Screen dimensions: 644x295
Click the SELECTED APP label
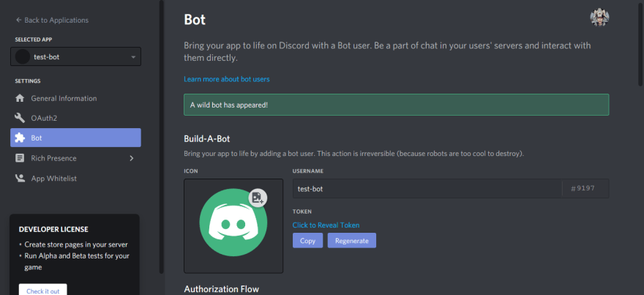(34, 40)
